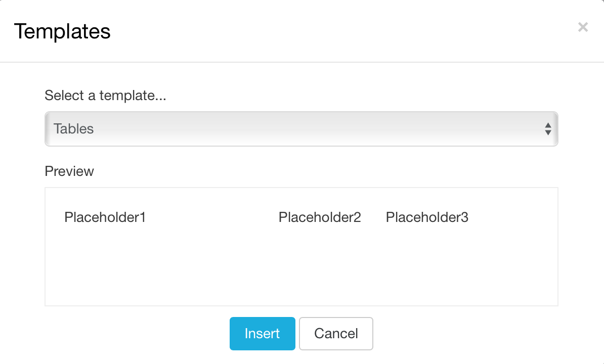Close the Templates dialog with the X icon

[x=583, y=27]
